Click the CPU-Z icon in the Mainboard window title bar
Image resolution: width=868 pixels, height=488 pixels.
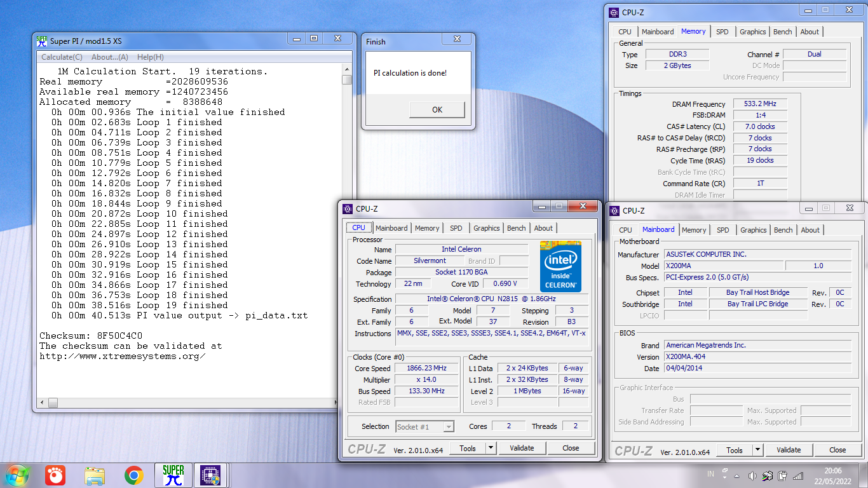(x=614, y=210)
